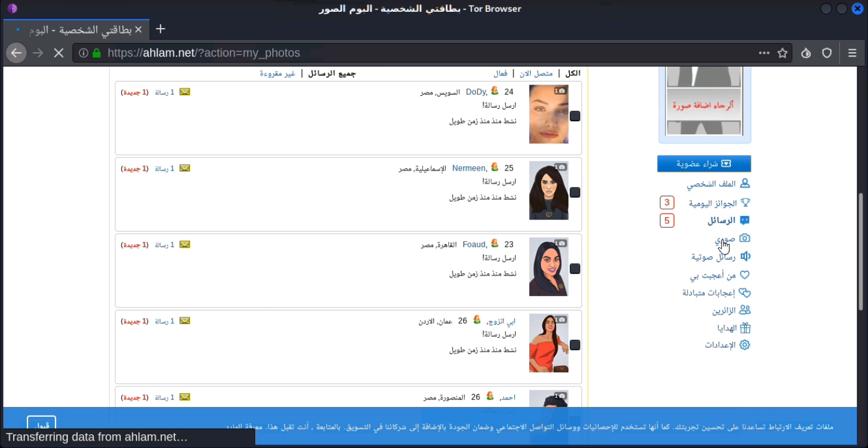The image size is (868, 448).
Task: Open the gifts icon (الهدايا) in sidebar
Action: (734, 328)
